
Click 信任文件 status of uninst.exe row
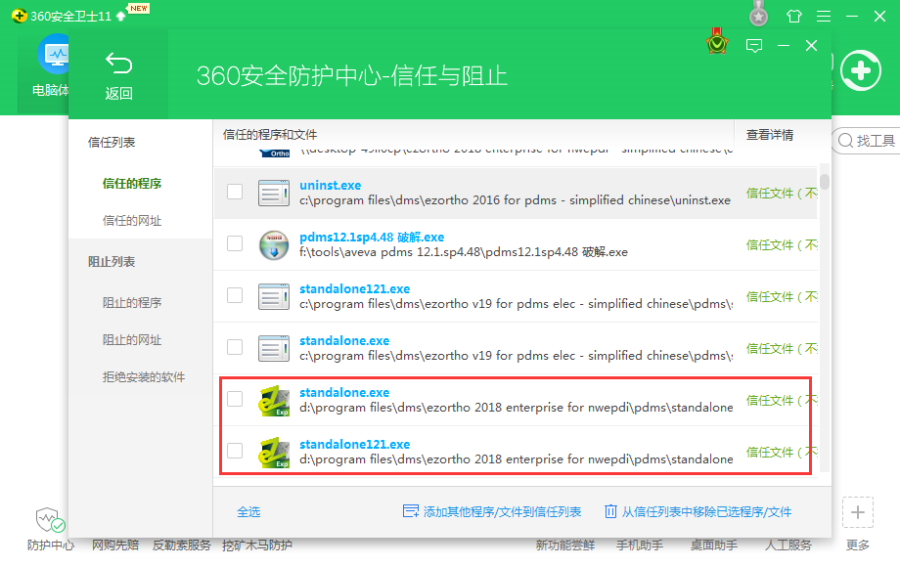coord(781,193)
